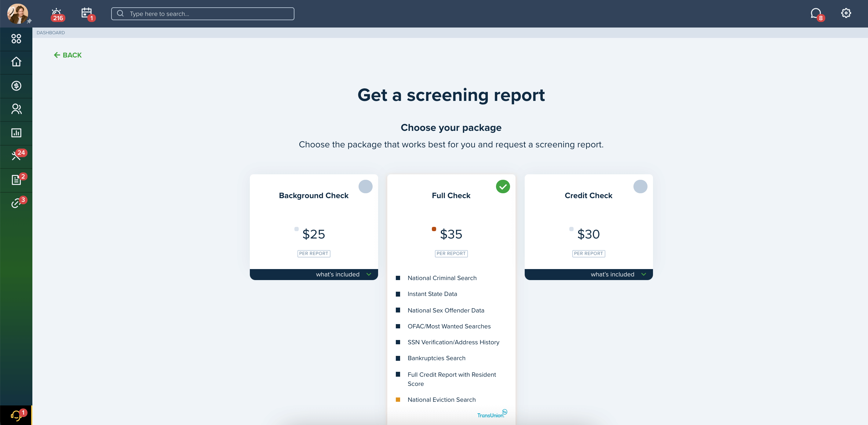Click National Criminal Search item
This screenshot has width=868, height=425.
(442, 278)
